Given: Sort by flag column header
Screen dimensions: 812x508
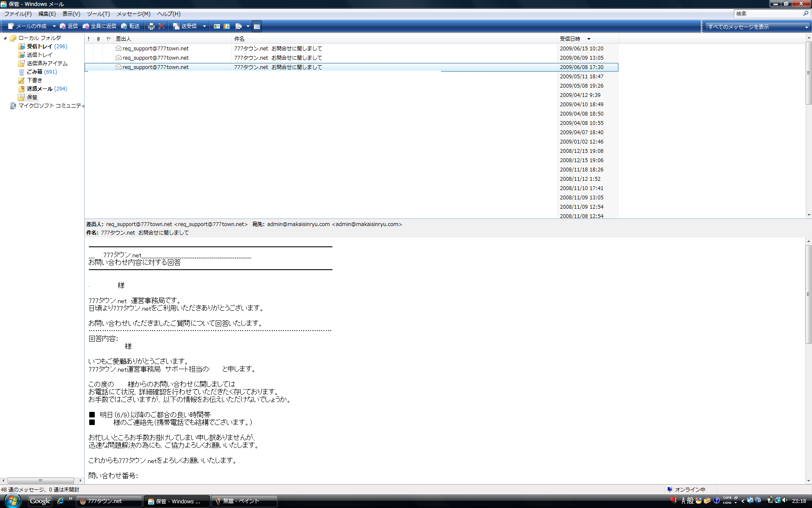Looking at the screenshot, I should (108, 39).
